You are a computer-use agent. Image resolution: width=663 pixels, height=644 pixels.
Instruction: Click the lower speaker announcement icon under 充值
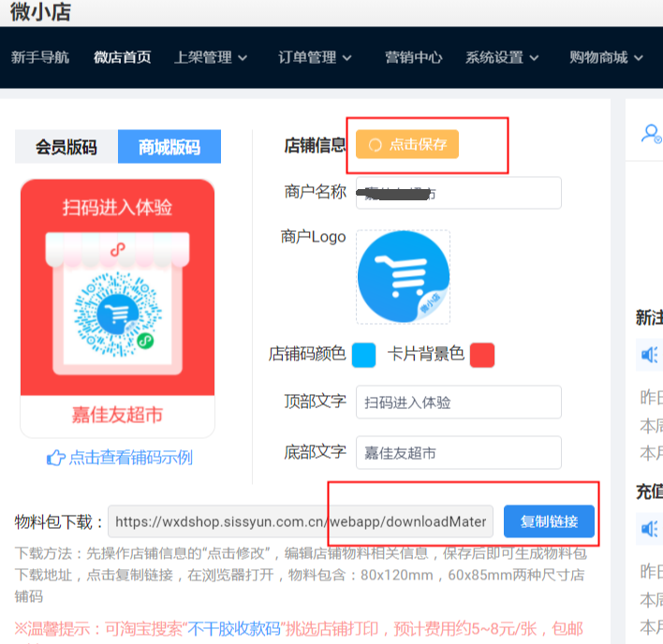[650, 529]
